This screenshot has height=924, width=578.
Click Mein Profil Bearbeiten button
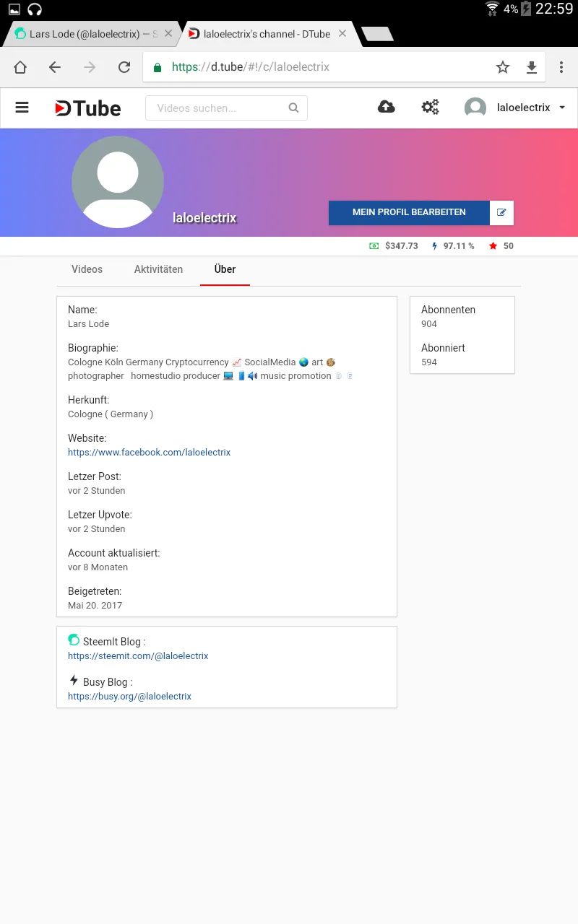click(x=409, y=212)
